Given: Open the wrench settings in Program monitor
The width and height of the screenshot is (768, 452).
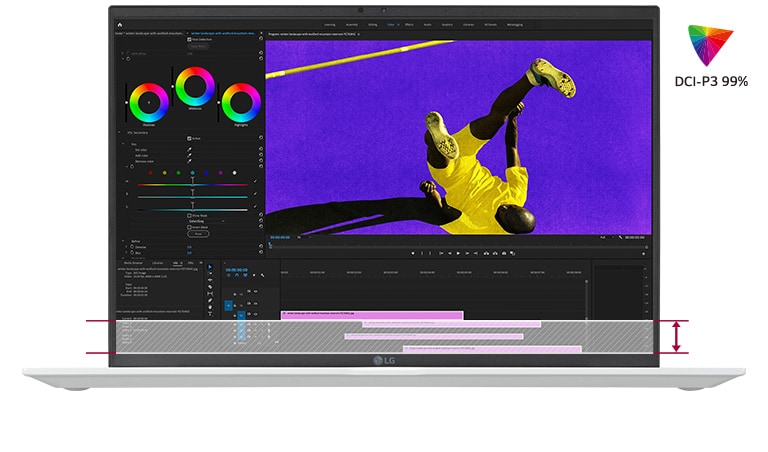Looking at the screenshot, I should (x=620, y=238).
